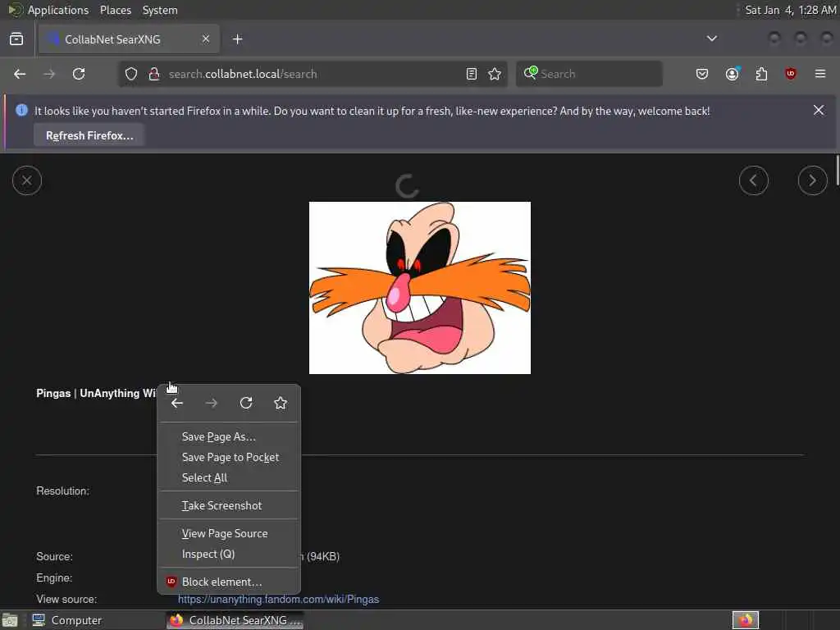
Task: Click the Resolution: label
Action: click(62, 491)
